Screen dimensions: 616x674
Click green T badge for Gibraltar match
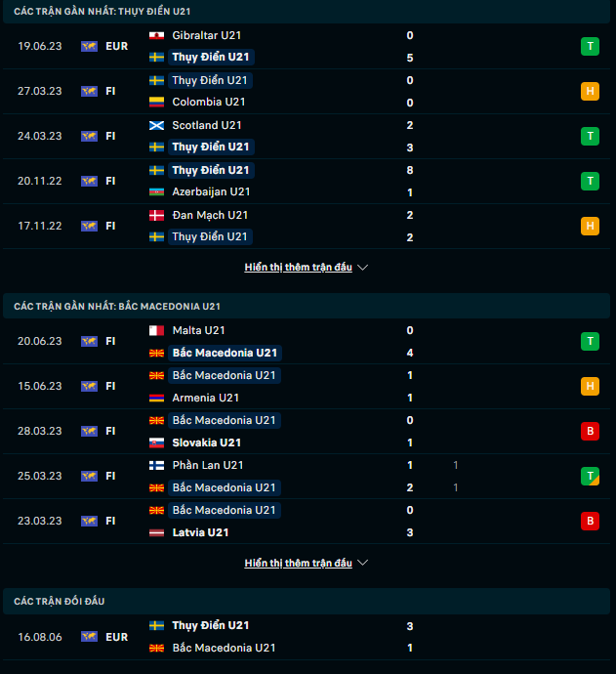[x=590, y=46]
